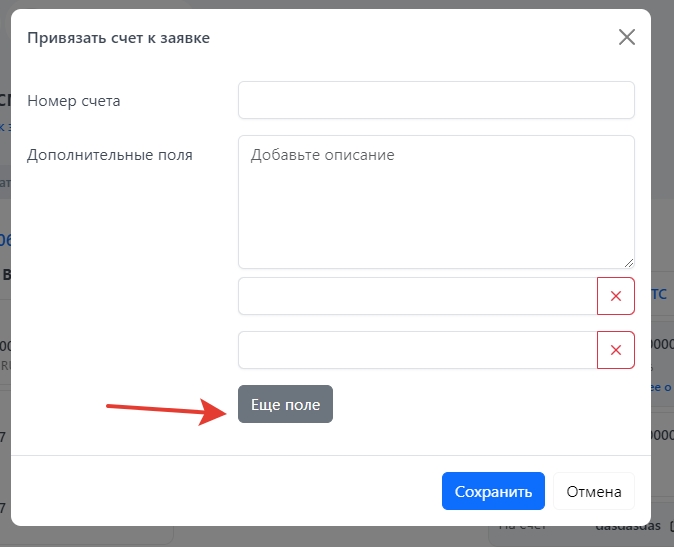Viewport: 674px width, 547px height.
Task: Click the Номер счета label
Action: [74, 101]
